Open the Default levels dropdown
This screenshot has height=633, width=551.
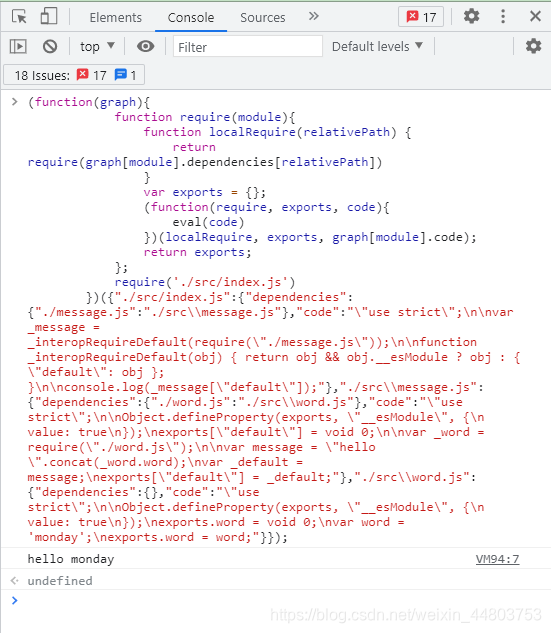[377, 46]
